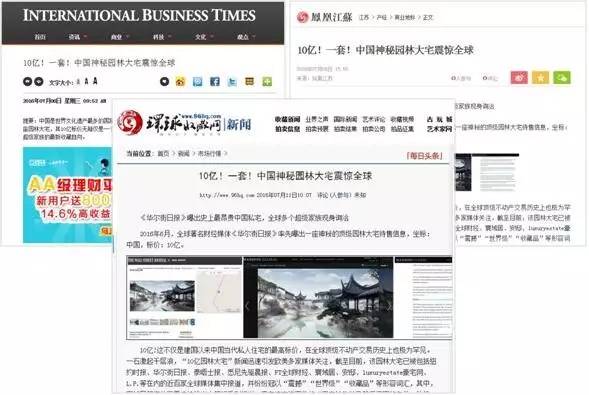Click the green WeChat share button on 凤凰江苏 page
The image size is (589, 395).
tap(562, 78)
